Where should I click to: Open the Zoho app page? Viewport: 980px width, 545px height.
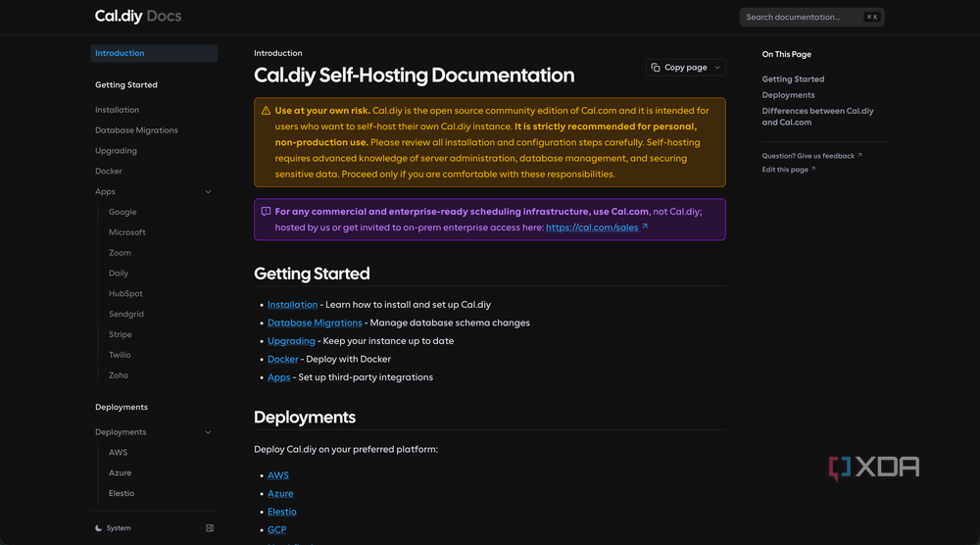(x=119, y=375)
